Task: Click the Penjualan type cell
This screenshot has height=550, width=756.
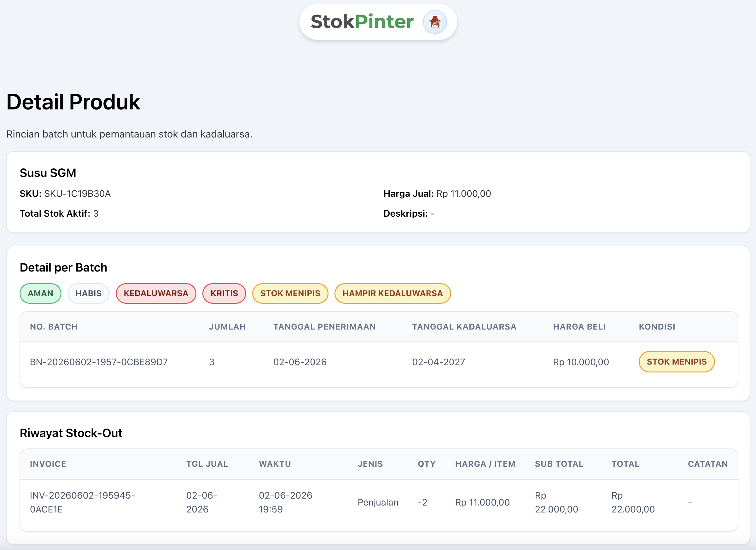Action: click(x=378, y=502)
